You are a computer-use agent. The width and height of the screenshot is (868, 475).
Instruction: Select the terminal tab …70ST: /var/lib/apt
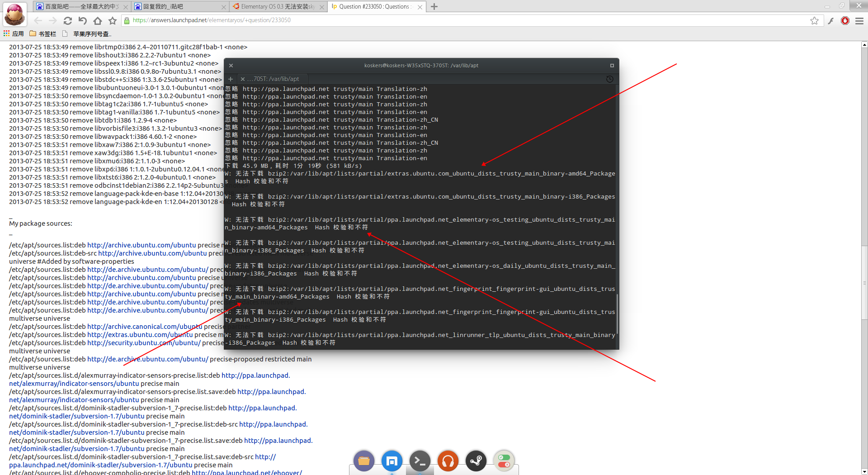[x=273, y=79]
